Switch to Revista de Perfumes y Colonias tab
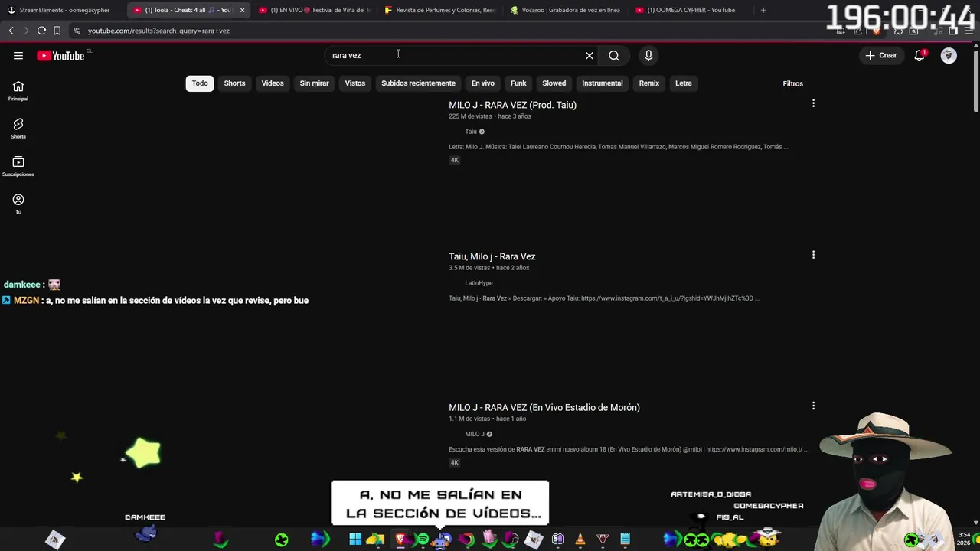980x551 pixels. (x=440, y=10)
